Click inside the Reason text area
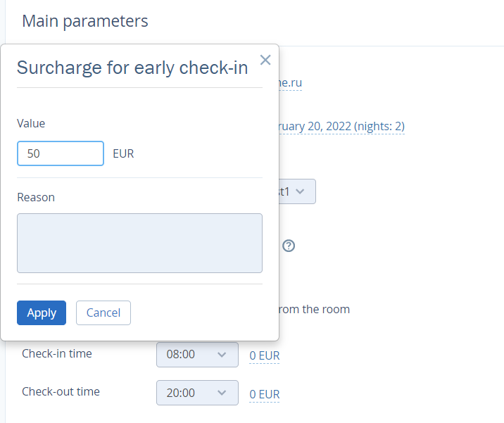504x423 pixels. (x=139, y=243)
